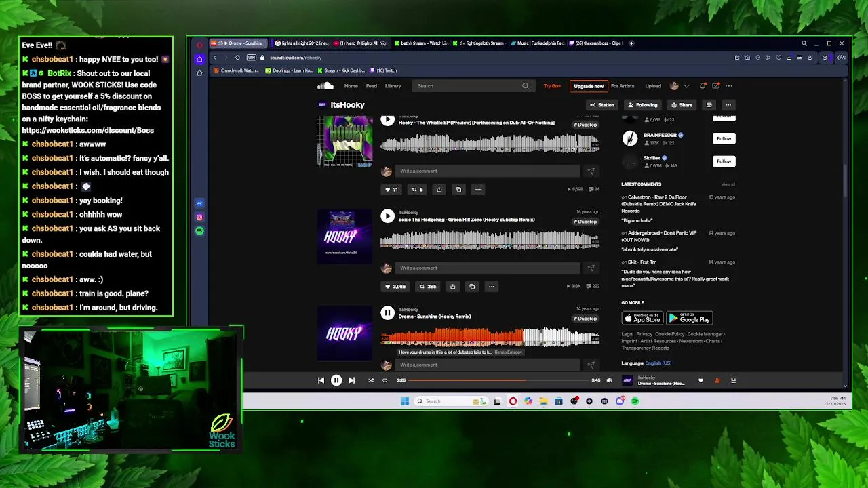868x488 pixels.
Task: Switch to Nero @ Lights All Night tab
Action: click(x=360, y=43)
